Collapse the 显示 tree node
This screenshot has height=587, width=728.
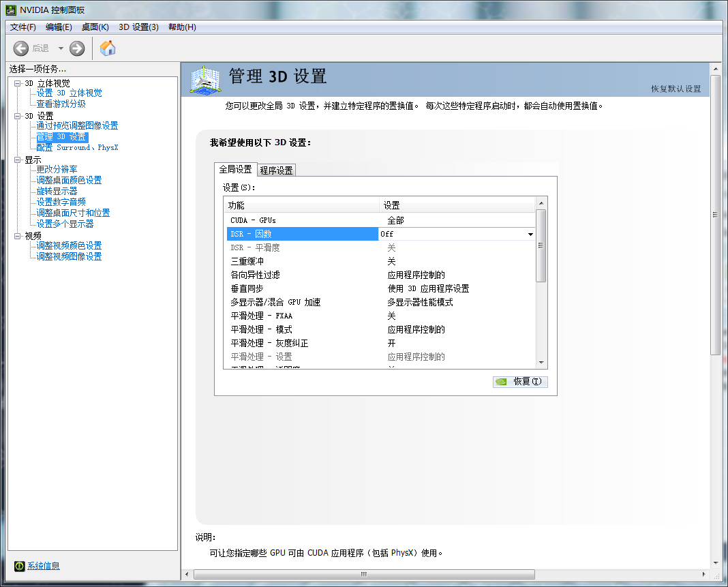click(18, 160)
